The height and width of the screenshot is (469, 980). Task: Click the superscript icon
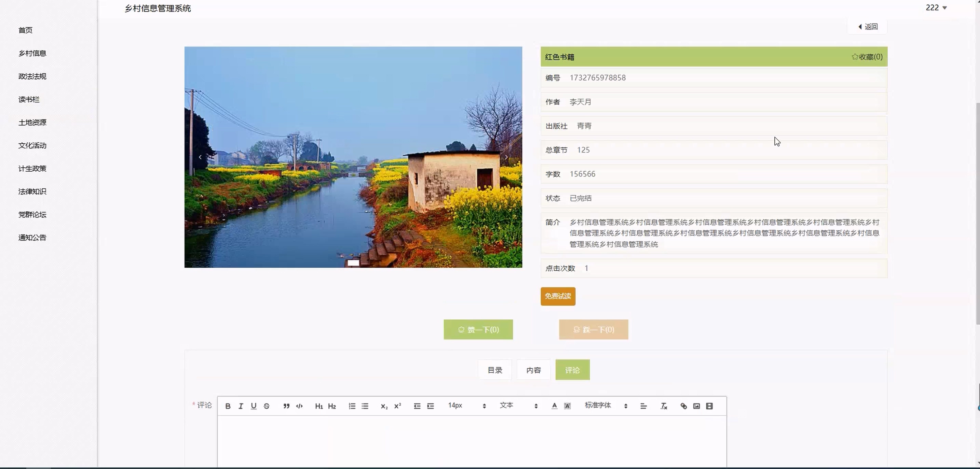[x=397, y=406]
